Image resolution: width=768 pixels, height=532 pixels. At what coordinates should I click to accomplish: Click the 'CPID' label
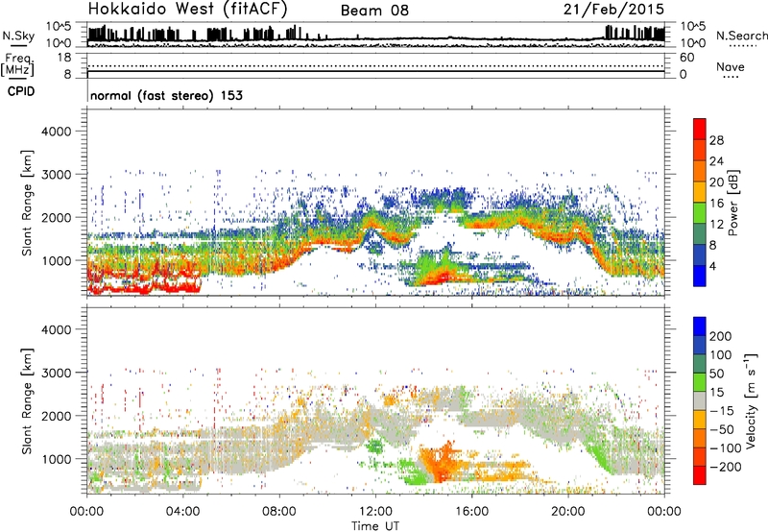pyautogui.click(x=21, y=91)
